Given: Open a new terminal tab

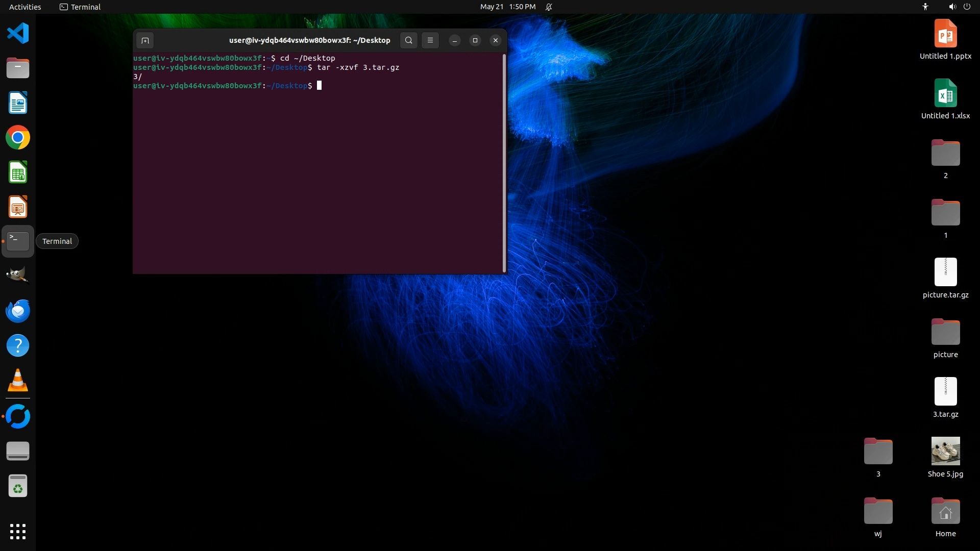Looking at the screenshot, I should coord(145,40).
